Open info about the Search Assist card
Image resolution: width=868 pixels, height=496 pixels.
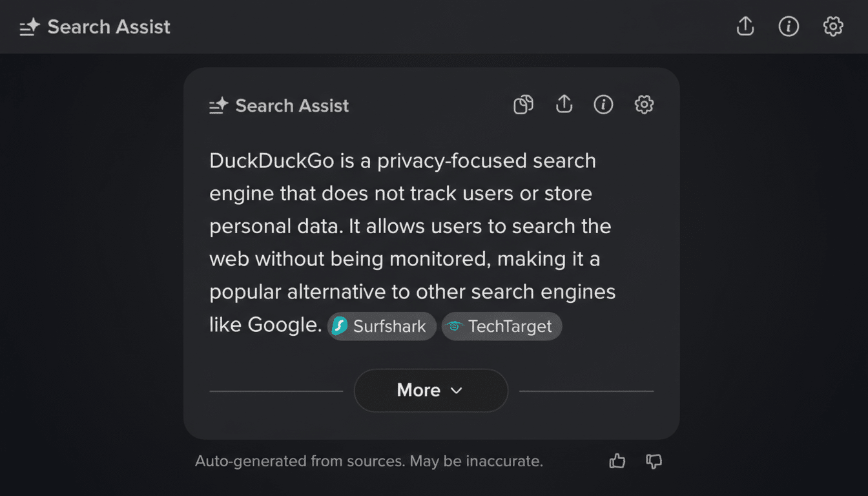pyautogui.click(x=603, y=104)
